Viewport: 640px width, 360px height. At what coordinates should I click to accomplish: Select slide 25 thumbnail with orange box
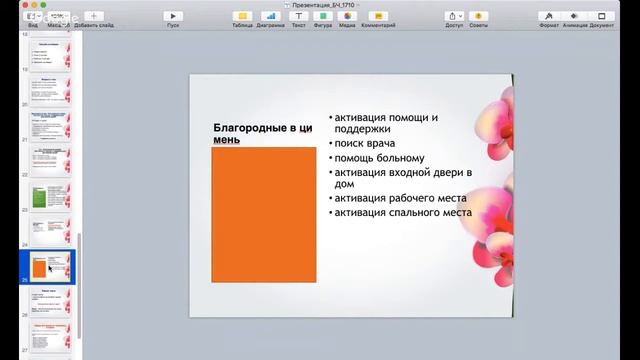point(51,267)
